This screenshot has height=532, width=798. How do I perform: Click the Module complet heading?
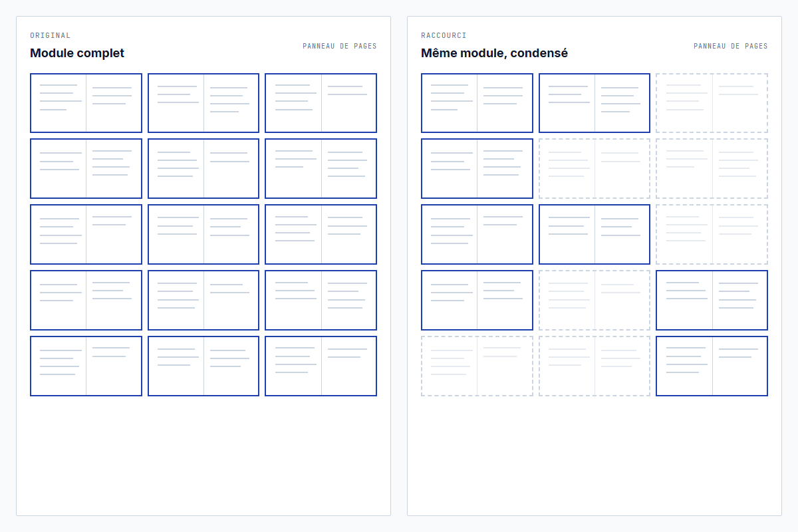(77, 53)
